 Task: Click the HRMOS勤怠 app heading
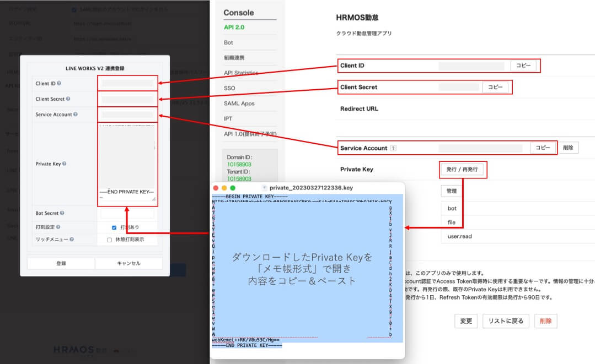coord(357,18)
